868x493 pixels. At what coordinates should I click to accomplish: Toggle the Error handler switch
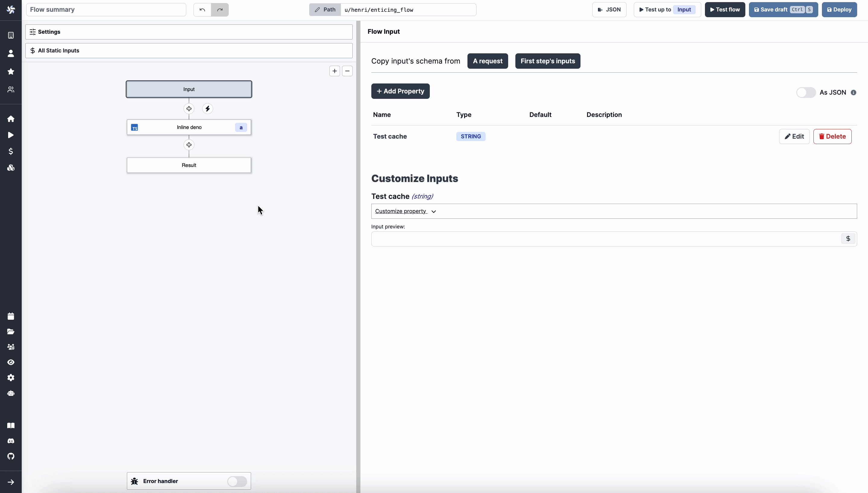tap(237, 481)
